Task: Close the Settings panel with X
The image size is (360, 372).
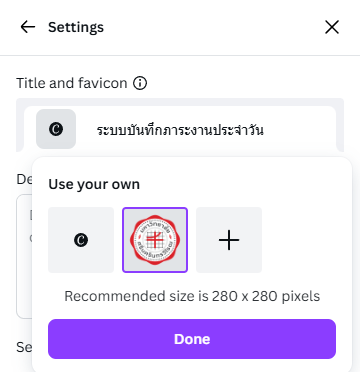Action: [x=332, y=27]
